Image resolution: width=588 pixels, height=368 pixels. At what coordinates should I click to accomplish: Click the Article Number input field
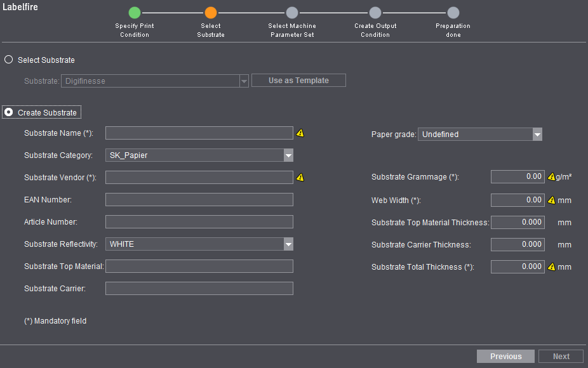(199, 222)
